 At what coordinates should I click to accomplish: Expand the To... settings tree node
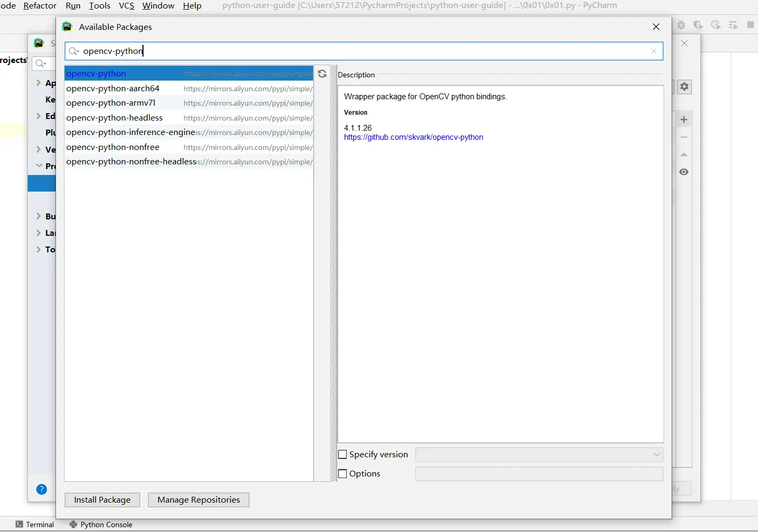38,249
